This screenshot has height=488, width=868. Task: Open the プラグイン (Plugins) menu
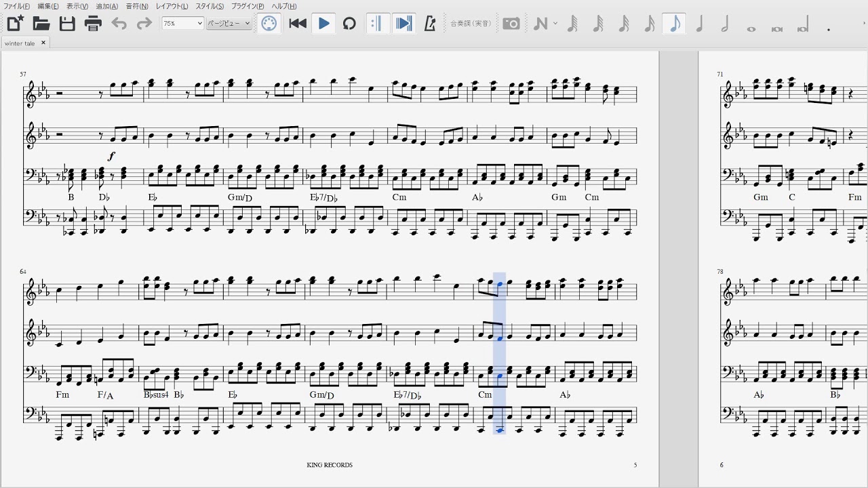pos(247,6)
